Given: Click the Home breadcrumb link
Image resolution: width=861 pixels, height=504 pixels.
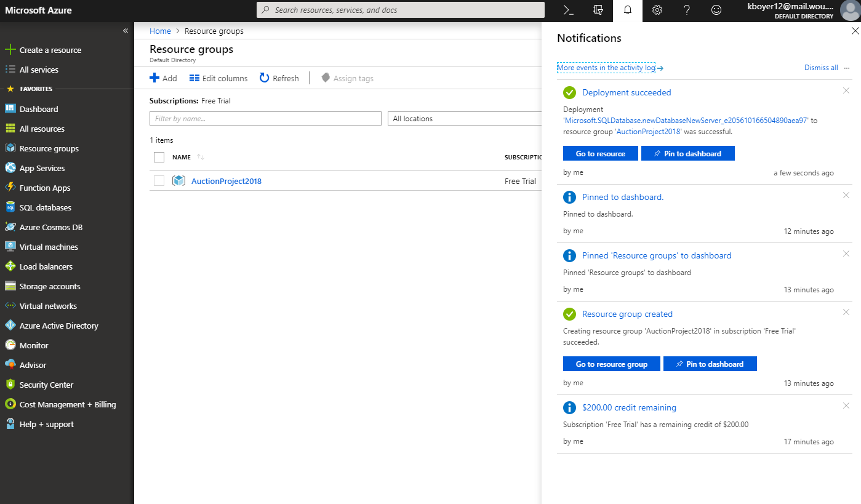Looking at the screenshot, I should coord(160,31).
